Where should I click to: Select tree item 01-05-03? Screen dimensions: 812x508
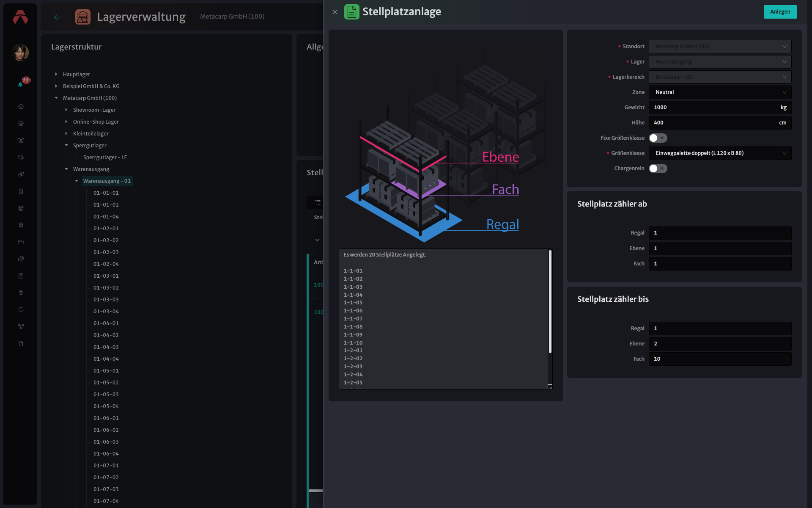point(106,394)
